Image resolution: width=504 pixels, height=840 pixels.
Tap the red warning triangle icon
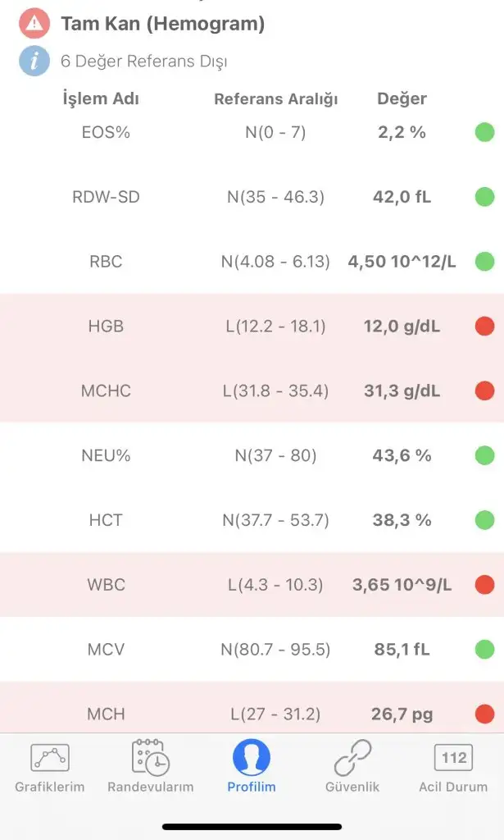click(34, 24)
